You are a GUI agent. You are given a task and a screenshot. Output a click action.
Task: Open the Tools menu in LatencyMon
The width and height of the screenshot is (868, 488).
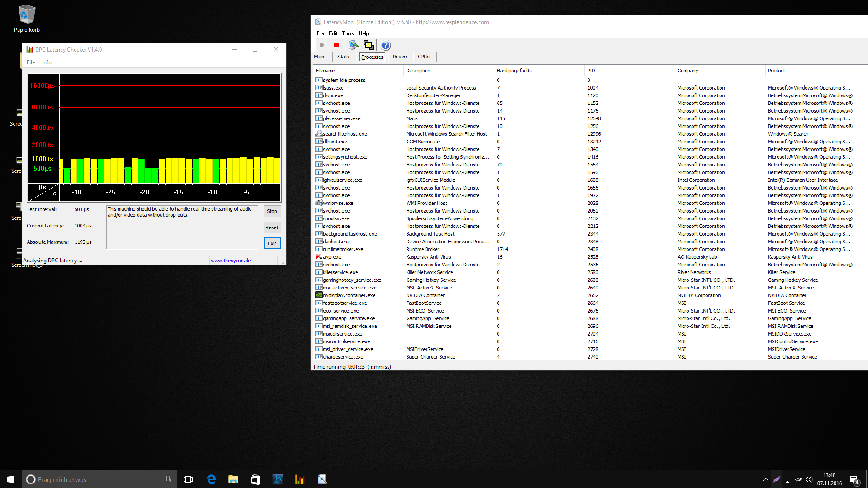348,33
